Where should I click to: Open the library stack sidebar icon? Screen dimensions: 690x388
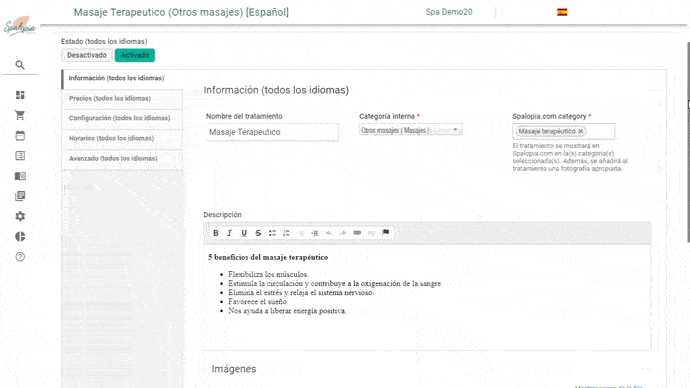[20, 196]
